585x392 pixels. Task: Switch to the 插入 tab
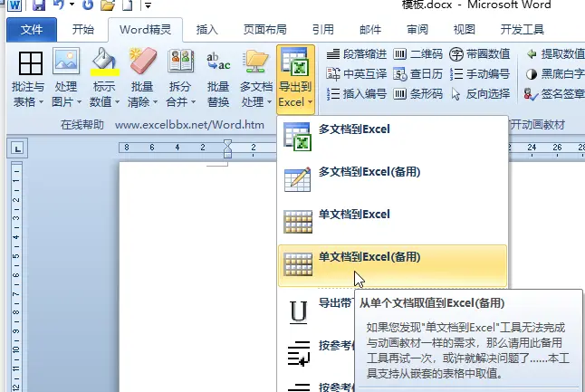(207, 30)
